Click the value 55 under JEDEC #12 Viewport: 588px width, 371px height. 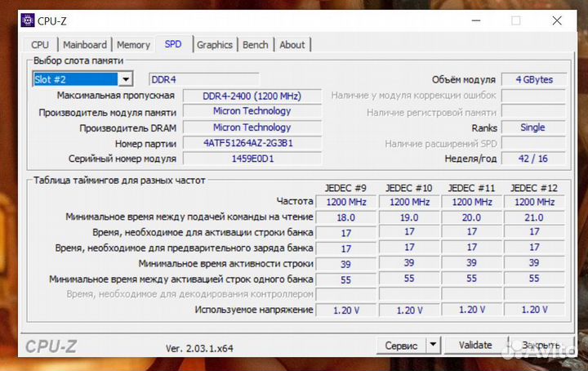534,279
